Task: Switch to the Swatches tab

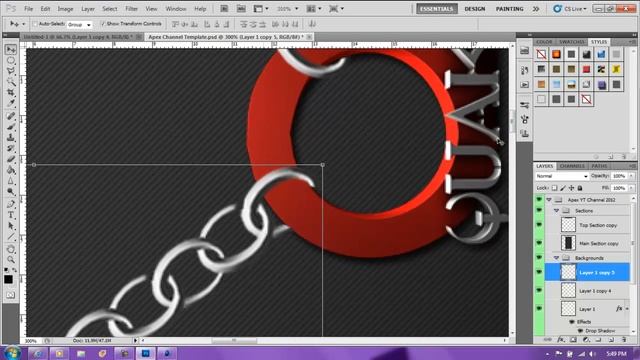Action: 572,42
